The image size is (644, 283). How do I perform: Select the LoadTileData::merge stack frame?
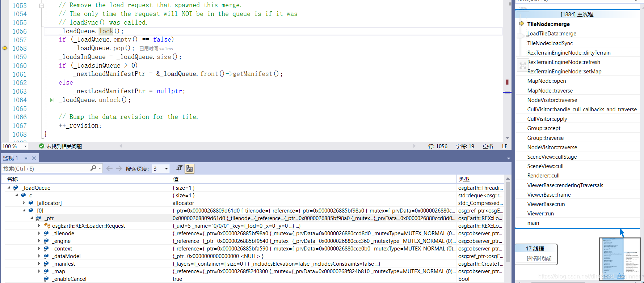point(552,34)
